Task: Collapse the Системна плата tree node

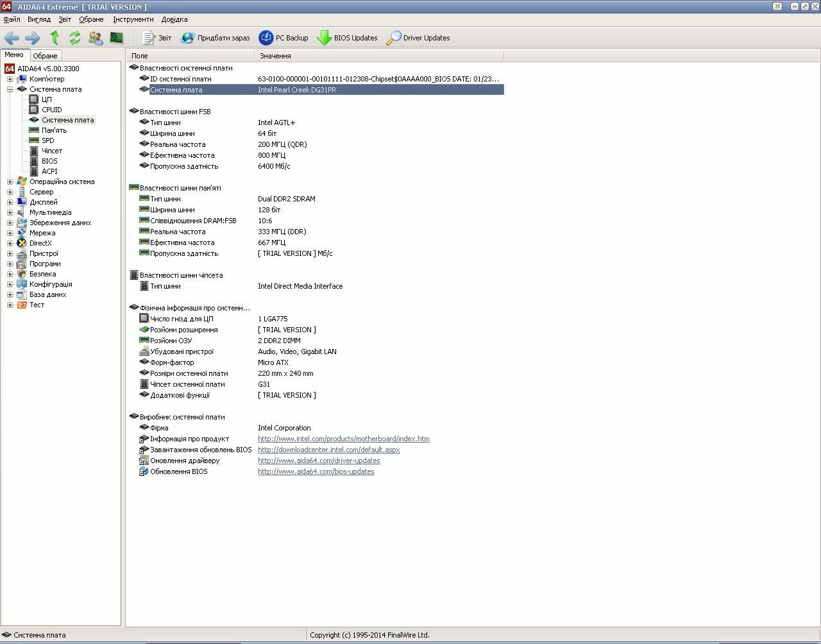Action: (x=10, y=89)
